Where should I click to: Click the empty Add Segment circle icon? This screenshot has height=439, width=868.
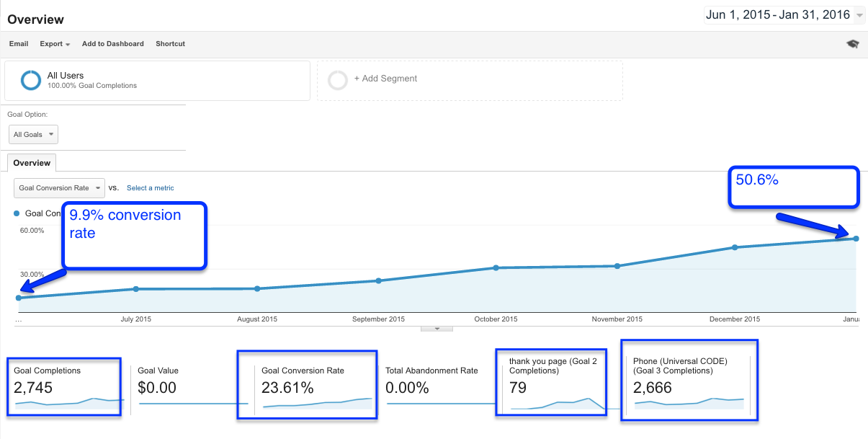(x=338, y=79)
